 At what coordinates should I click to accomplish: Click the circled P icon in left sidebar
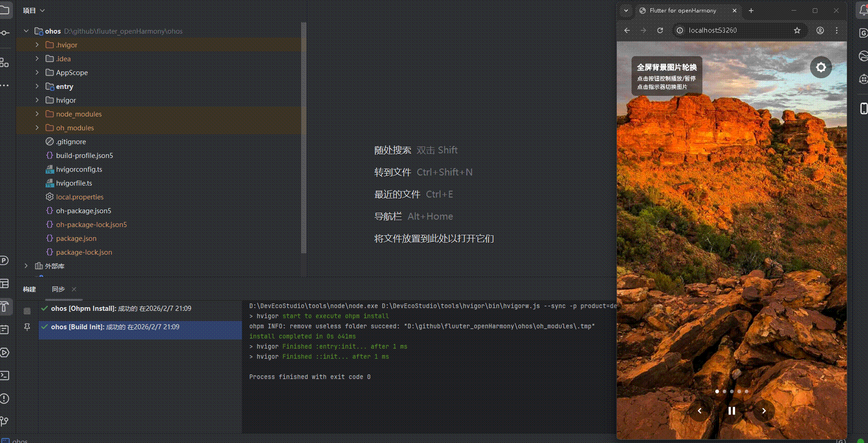(x=4, y=261)
